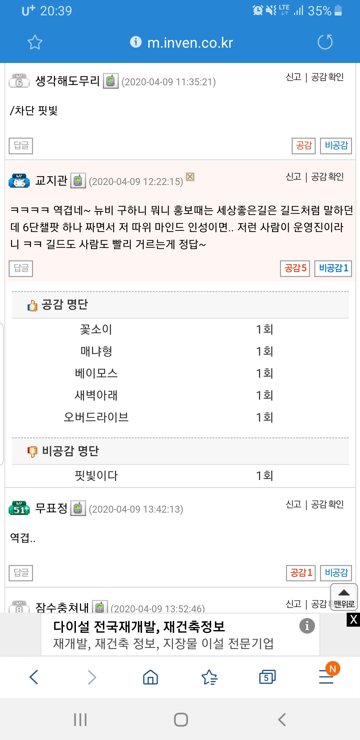This screenshot has height=740, width=360.
Task: Tap site info icon beside m.inven.co.kr
Action: pos(135,42)
